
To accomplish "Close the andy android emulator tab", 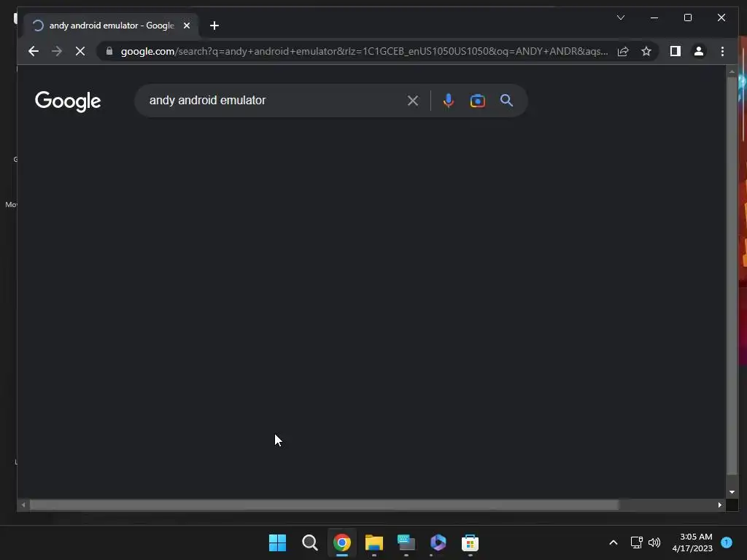I will [x=187, y=26].
